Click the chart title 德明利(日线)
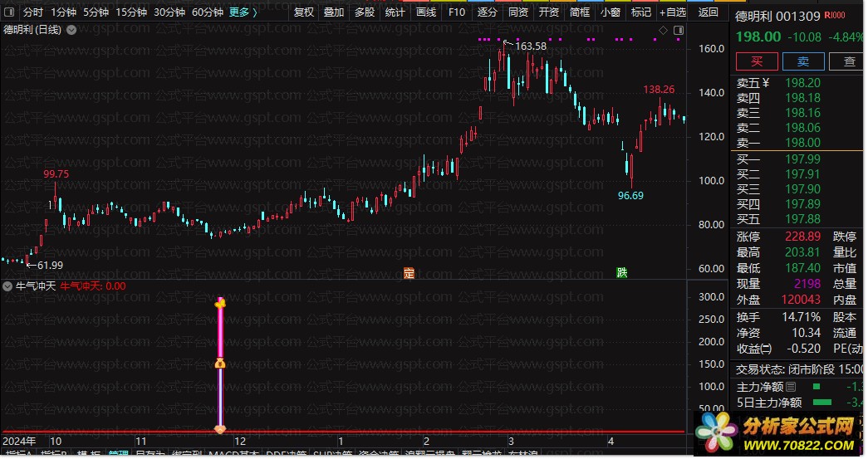This screenshot has width=868, height=459. click(32, 30)
